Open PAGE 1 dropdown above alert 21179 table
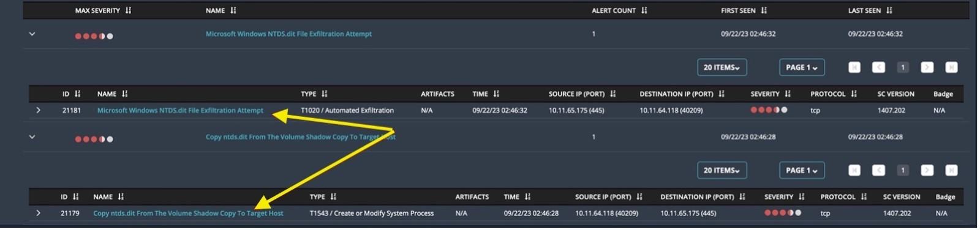The height and width of the screenshot is (230, 980). [802, 170]
